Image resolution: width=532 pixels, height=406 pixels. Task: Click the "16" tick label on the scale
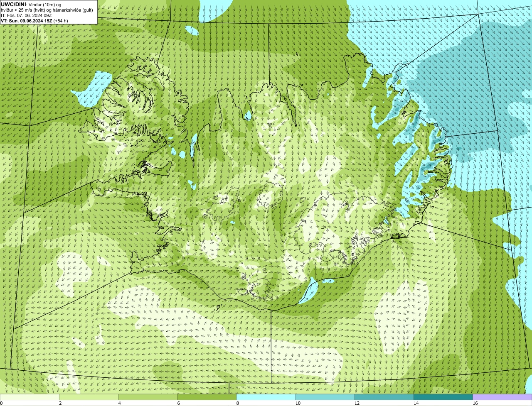(x=475, y=403)
